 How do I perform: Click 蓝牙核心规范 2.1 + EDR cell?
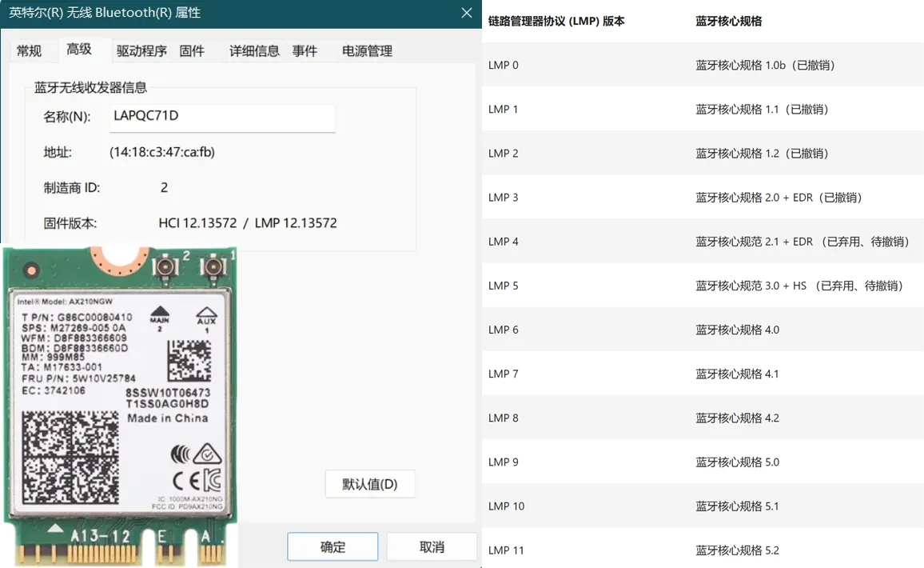click(803, 242)
